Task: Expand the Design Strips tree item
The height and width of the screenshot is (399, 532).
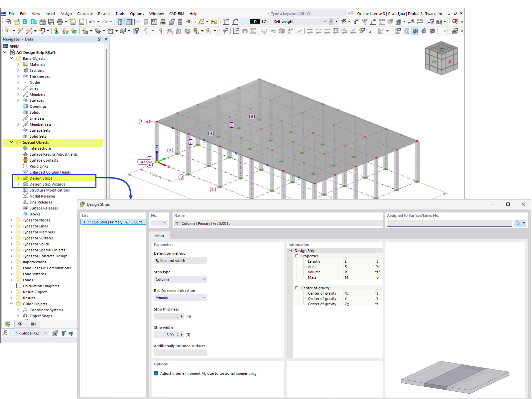Action: [18, 178]
